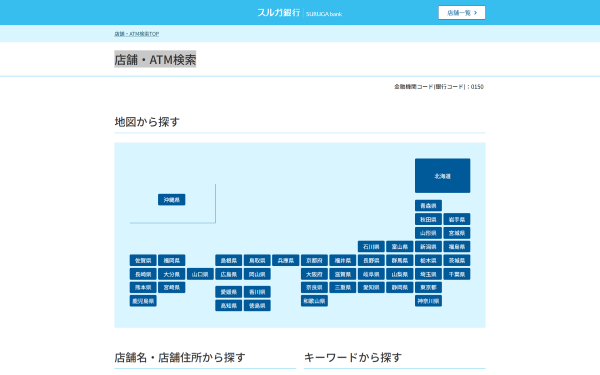
Task: Click the 滋賀県 tile
Action: coord(343,274)
